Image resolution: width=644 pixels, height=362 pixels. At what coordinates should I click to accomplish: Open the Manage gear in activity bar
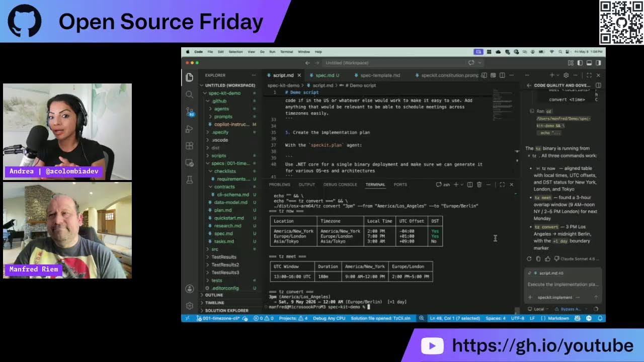click(189, 305)
